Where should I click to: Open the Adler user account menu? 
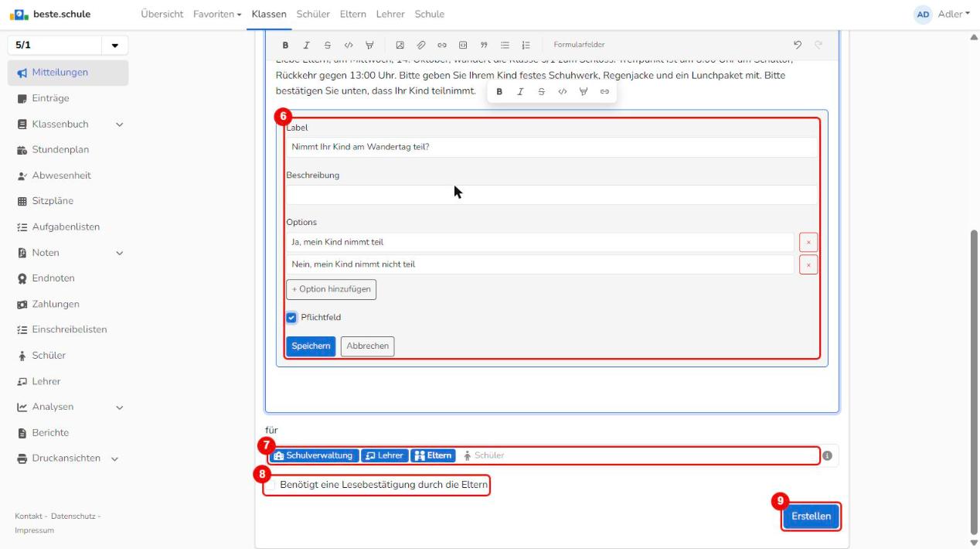(x=943, y=14)
